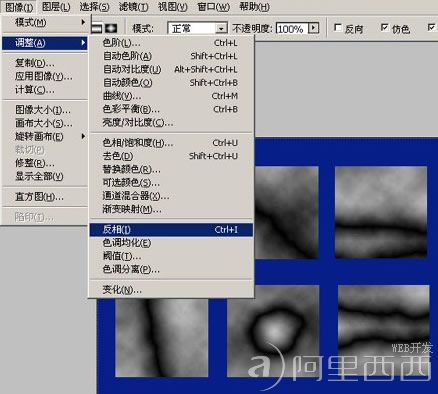438x394 pixels.
Task: Select 阈值(T)... menu item
Action: 171,256
